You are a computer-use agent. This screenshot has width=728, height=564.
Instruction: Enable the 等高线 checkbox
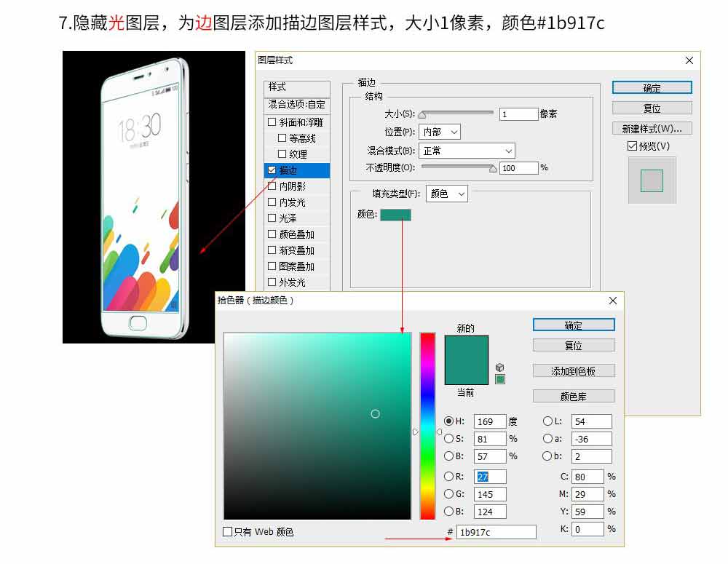282,138
